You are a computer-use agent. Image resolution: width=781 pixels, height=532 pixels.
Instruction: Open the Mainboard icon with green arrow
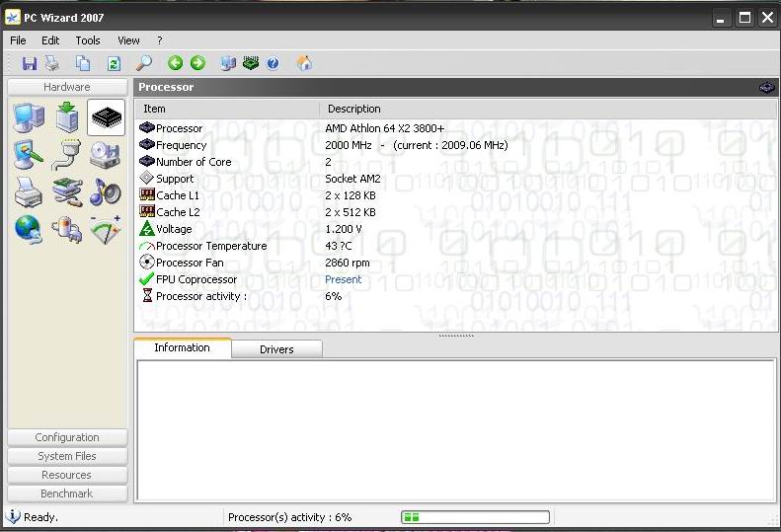[67, 117]
